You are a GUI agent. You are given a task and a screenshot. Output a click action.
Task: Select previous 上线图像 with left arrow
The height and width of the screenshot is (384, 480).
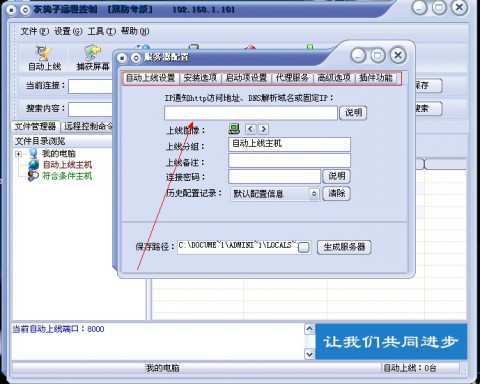(x=251, y=129)
